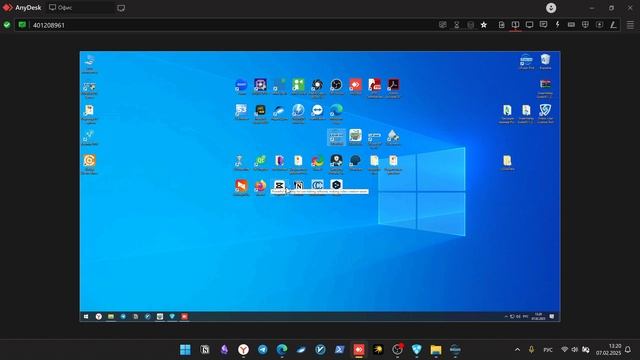
Task: Select the remote Zoom desktop icon
Action: pyautogui.click(x=241, y=87)
